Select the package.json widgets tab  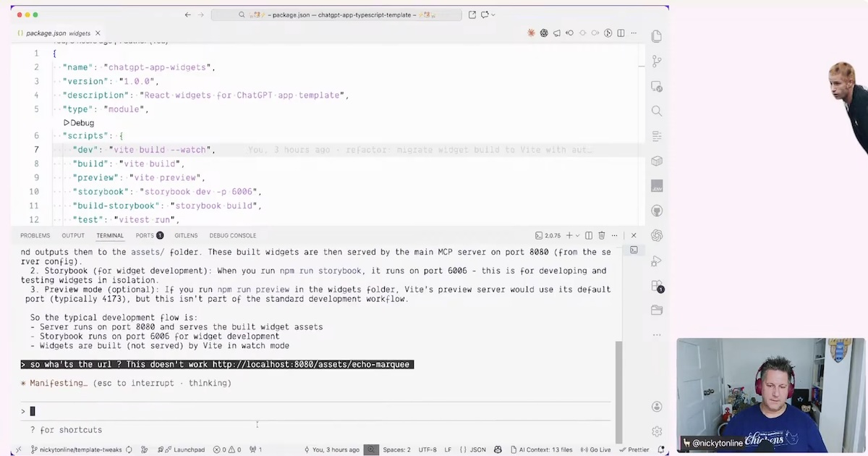coord(59,33)
